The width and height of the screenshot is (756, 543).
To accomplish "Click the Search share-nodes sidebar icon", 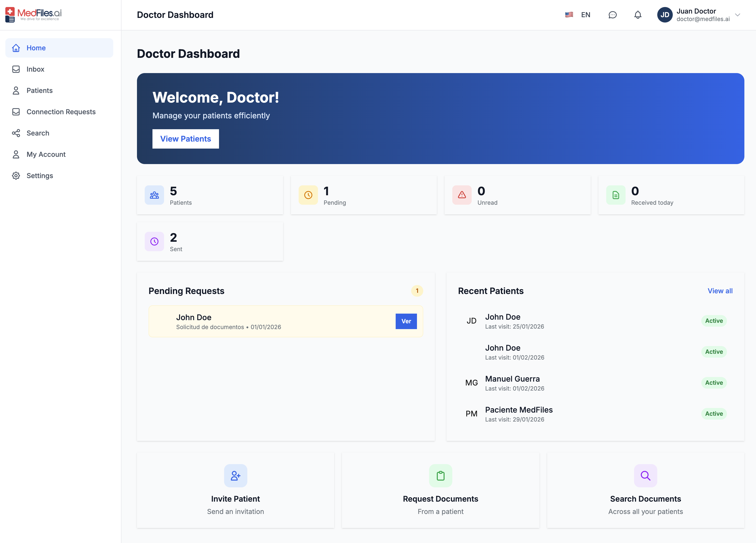I will pos(16,133).
